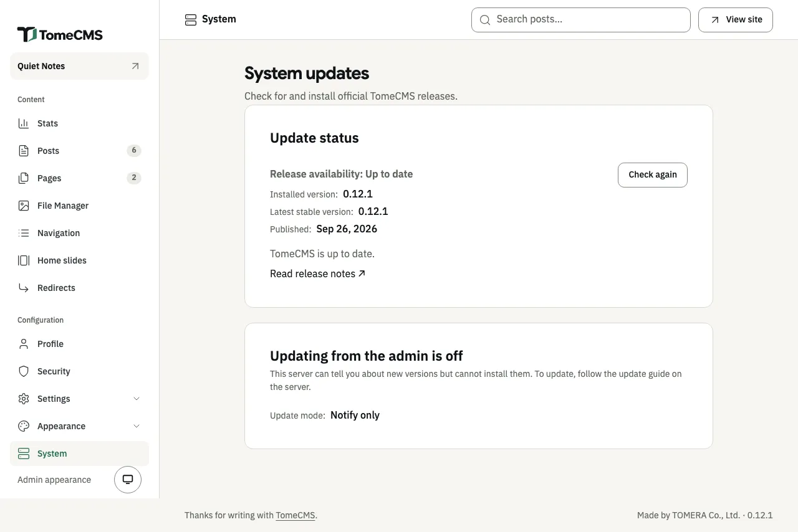The image size is (798, 532).
Task: Click the Settings gear icon
Action: click(24, 399)
